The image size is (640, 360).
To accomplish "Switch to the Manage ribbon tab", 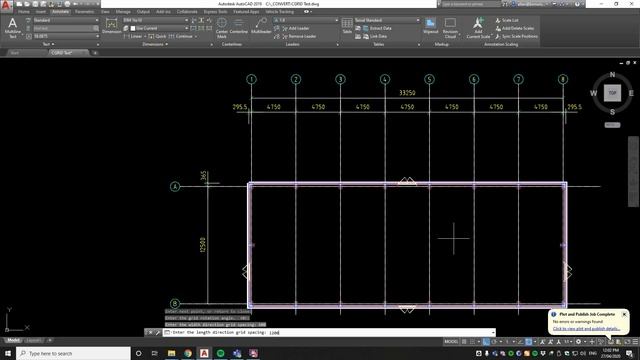I will (x=123, y=12).
